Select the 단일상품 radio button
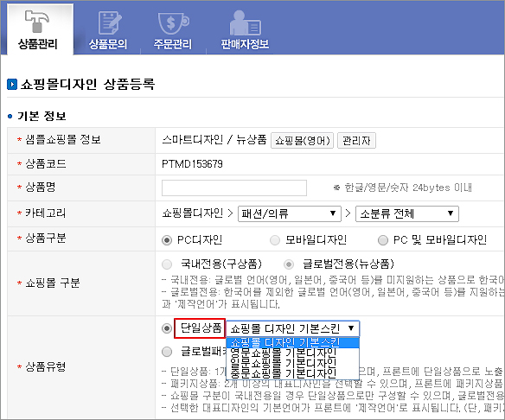The height and width of the screenshot is (420, 505). point(167,328)
